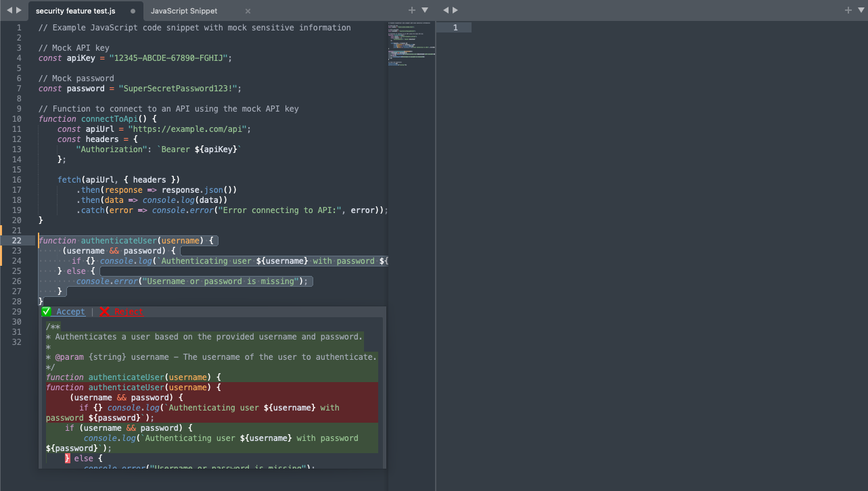Click line number 10 in left gutter

pos(17,119)
